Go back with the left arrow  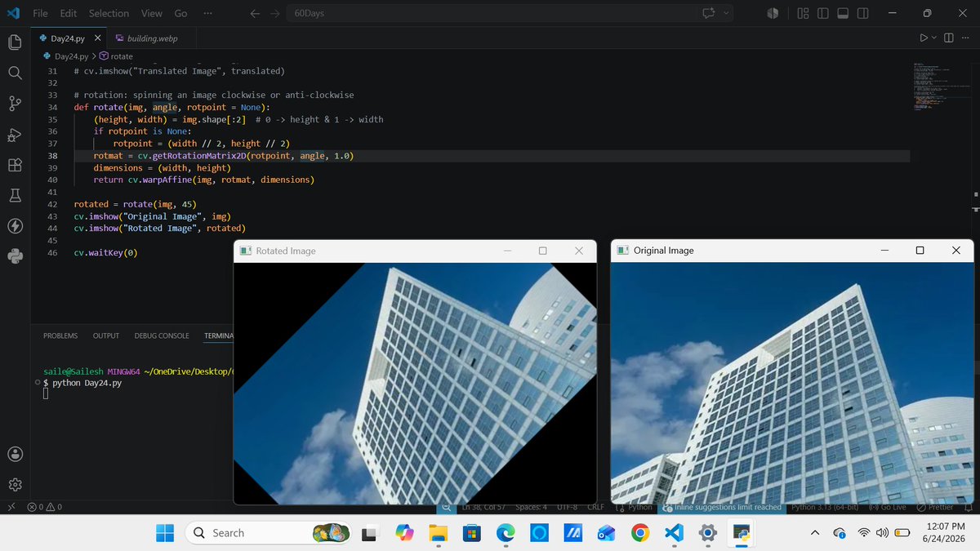(x=255, y=13)
